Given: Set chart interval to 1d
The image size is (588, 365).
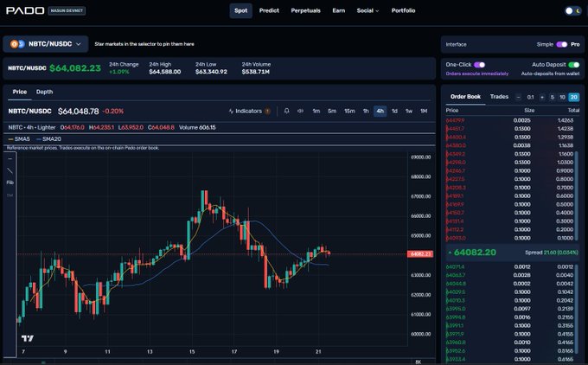Looking at the screenshot, I should click(394, 111).
